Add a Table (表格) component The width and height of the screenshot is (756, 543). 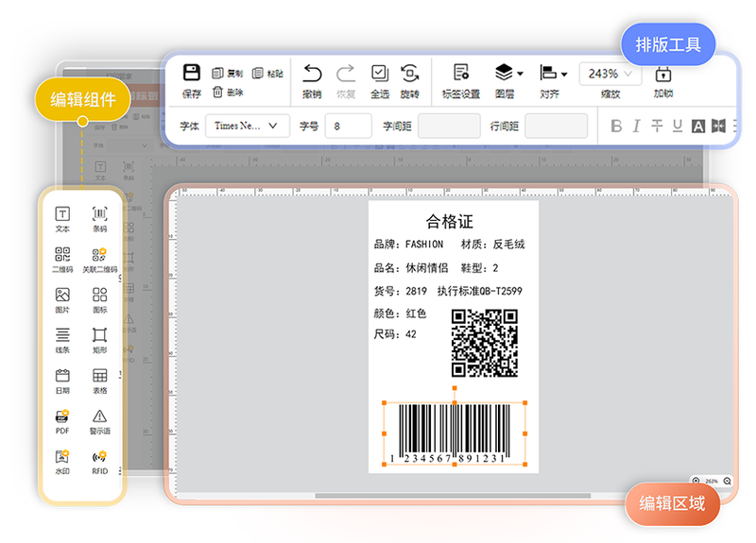[100, 381]
